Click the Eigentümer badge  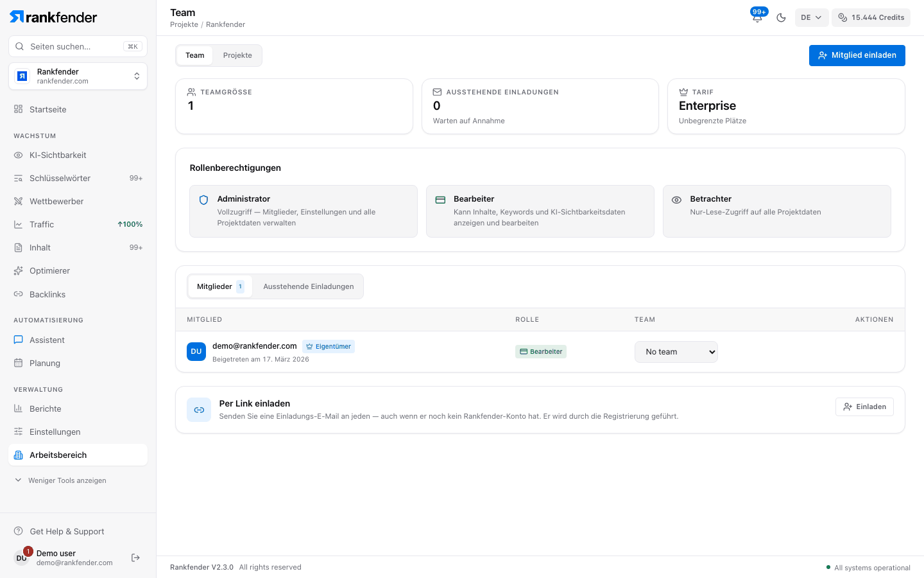tap(329, 347)
